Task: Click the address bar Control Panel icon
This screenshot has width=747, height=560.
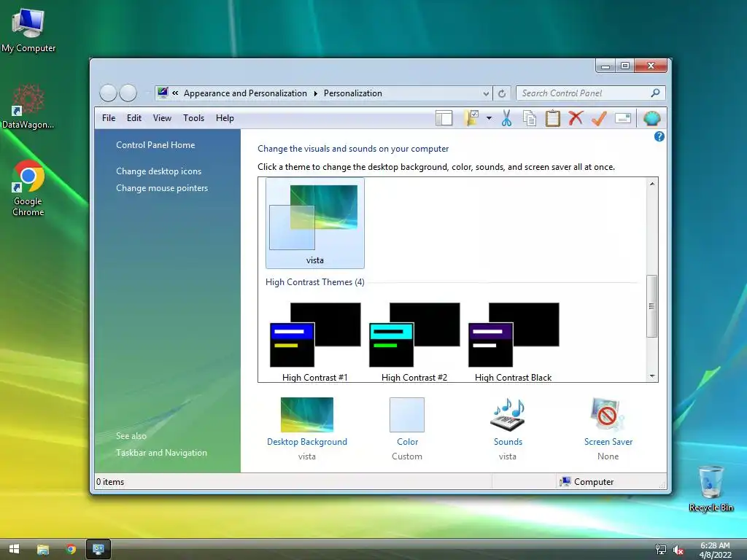Action: pos(163,93)
